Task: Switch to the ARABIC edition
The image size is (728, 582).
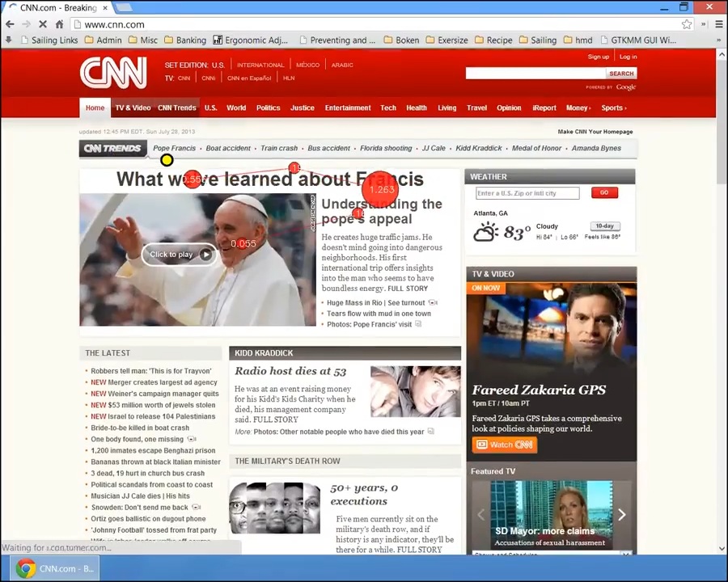Action: (x=342, y=65)
